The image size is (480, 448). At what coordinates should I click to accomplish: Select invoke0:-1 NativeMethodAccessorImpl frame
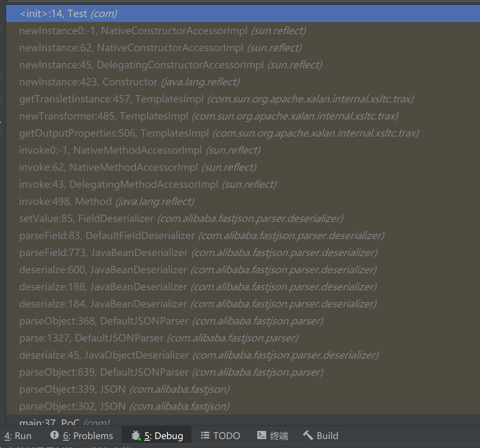pyautogui.click(x=243, y=150)
